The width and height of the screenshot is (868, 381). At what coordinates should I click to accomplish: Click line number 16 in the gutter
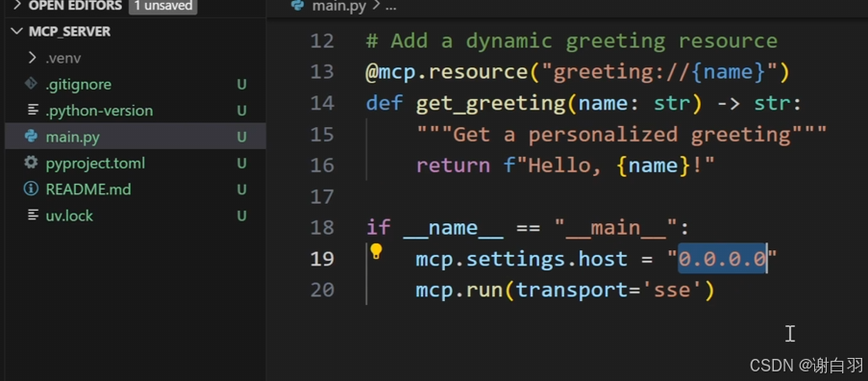point(322,165)
